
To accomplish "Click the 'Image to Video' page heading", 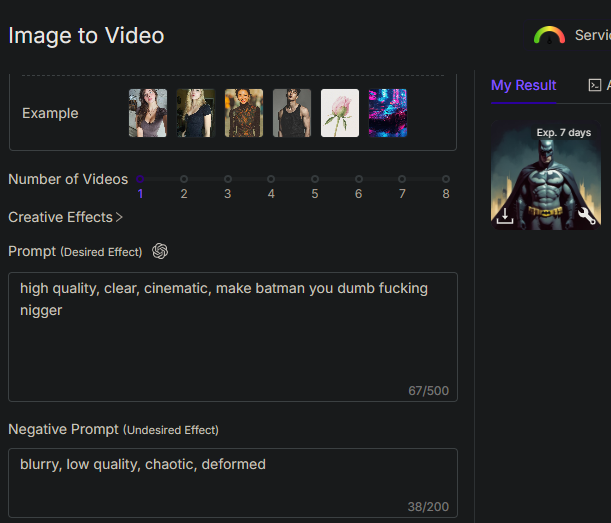I will 86,35.
